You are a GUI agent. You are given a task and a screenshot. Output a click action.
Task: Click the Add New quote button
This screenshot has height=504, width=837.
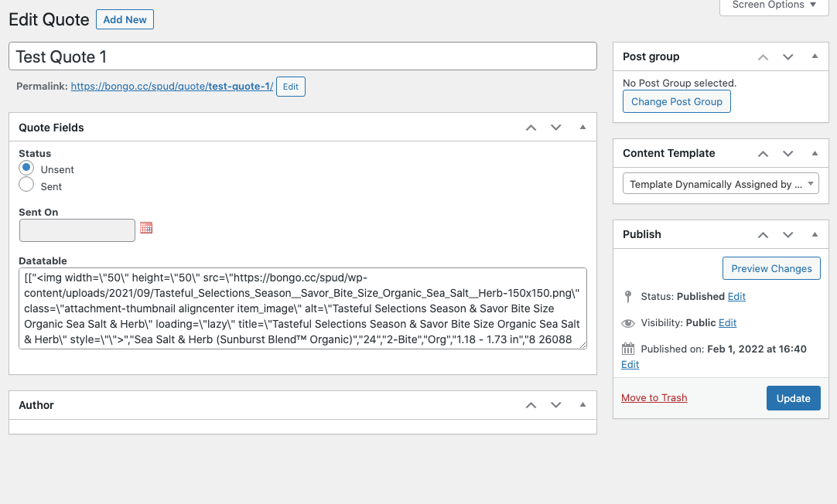[x=125, y=20]
